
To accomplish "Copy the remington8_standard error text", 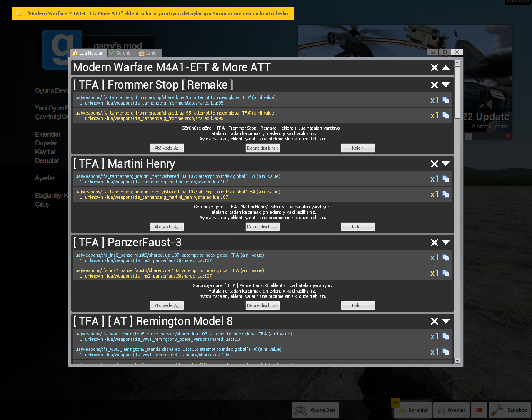I will [x=446, y=352].
